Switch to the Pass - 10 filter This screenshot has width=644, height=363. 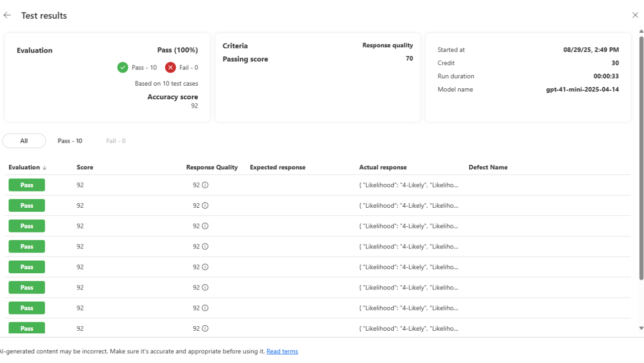(x=70, y=141)
